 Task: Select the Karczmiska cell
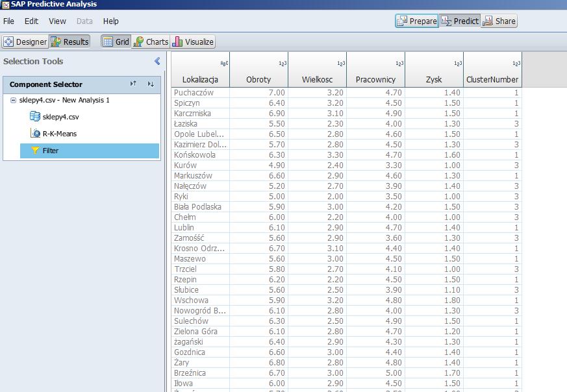(x=200, y=114)
